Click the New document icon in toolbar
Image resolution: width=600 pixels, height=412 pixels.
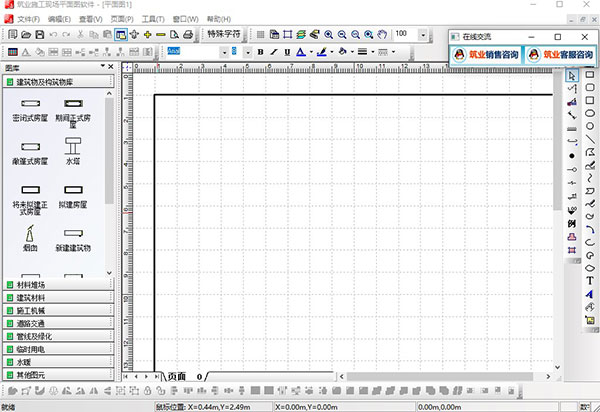(x=13, y=34)
